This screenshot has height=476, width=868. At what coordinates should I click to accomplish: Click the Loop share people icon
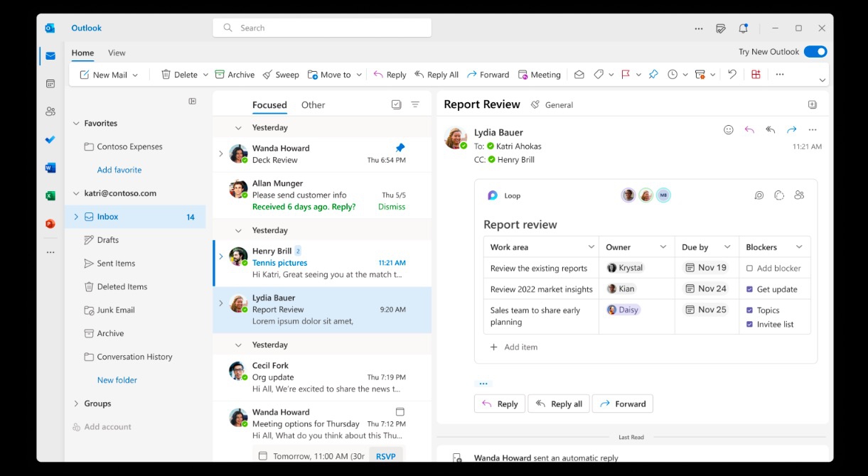coord(799,195)
